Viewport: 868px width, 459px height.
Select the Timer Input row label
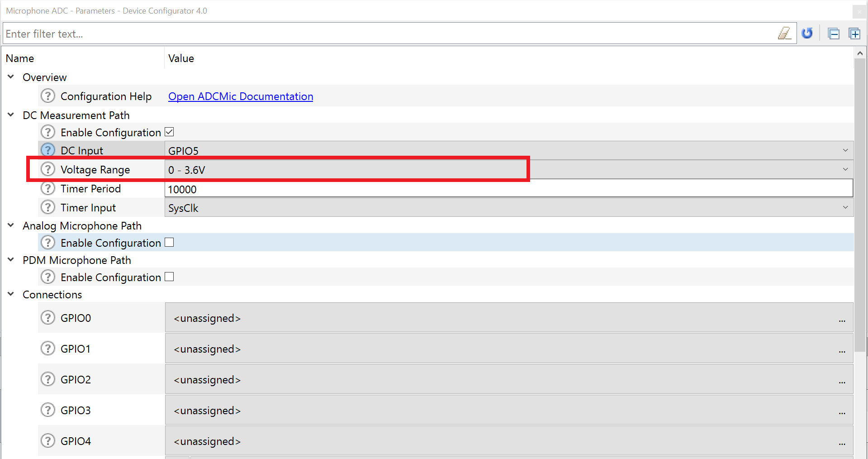88,208
